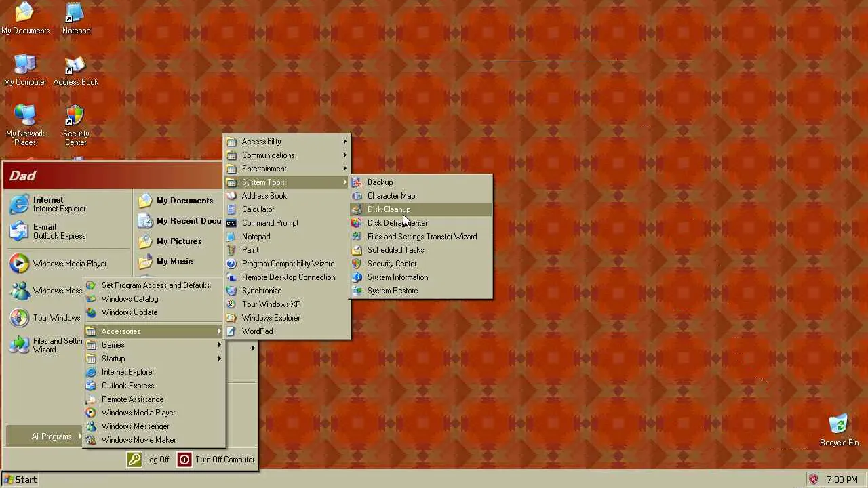Open the Security Center desktop icon
Image resolution: width=868 pixels, height=488 pixels.
pos(75,125)
